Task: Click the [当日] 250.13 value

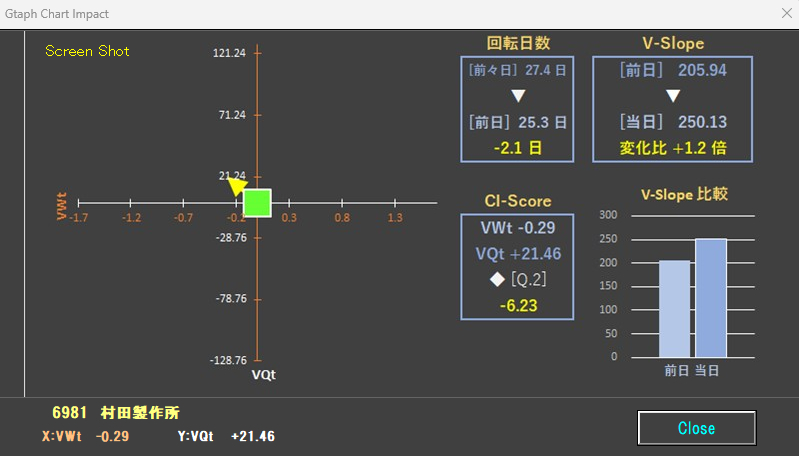Action: click(673, 122)
